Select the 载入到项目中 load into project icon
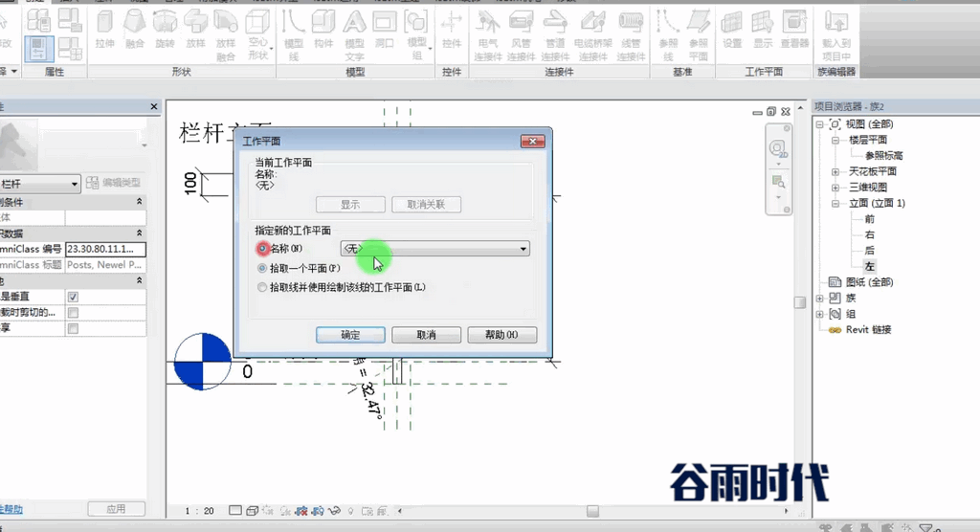The height and width of the screenshot is (532, 980). point(836,34)
